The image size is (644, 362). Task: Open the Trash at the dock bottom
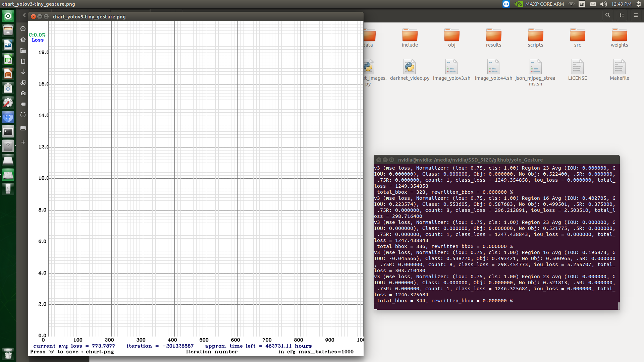8,354
